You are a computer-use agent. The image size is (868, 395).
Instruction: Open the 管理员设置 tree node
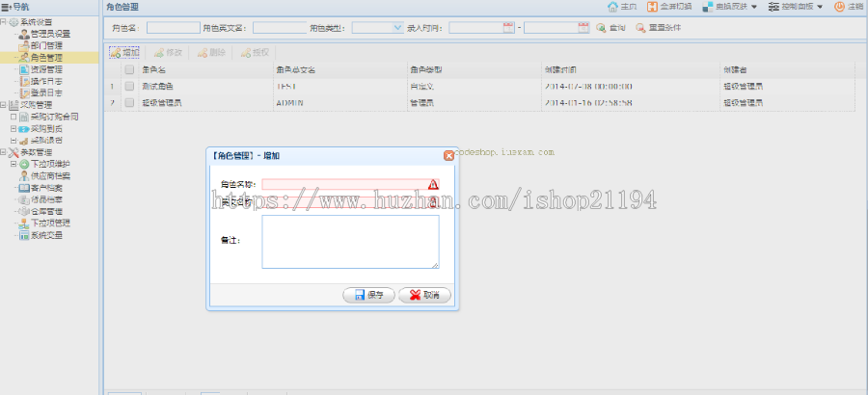pyautogui.click(x=50, y=35)
